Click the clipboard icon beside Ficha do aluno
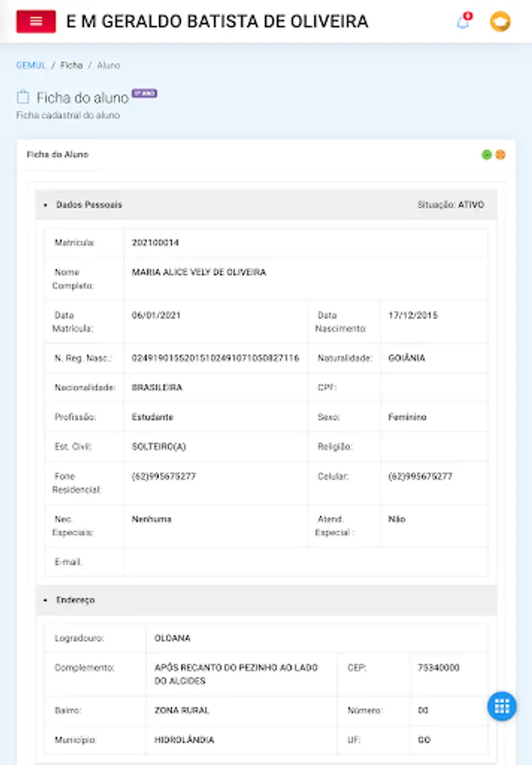The width and height of the screenshot is (532, 765). (x=23, y=97)
